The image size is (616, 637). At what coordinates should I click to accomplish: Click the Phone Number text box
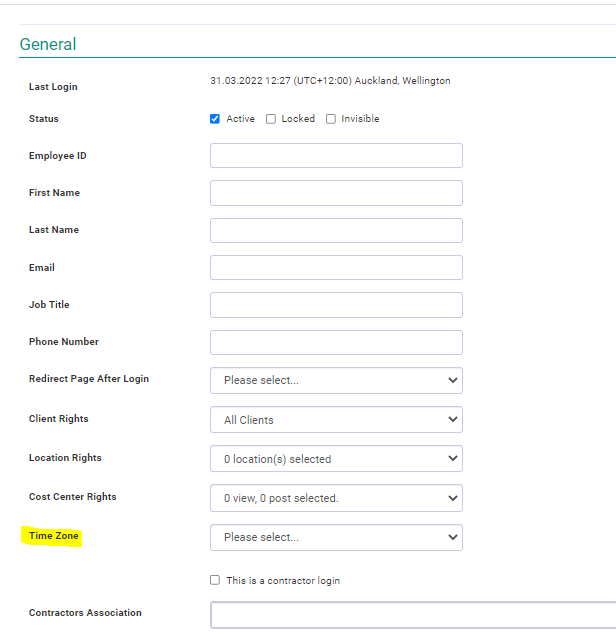coord(336,342)
